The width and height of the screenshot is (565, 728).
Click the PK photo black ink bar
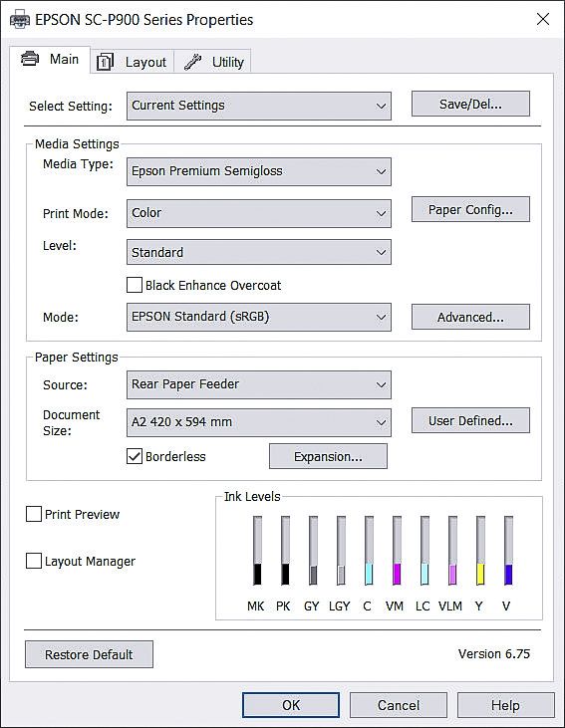click(x=285, y=551)
